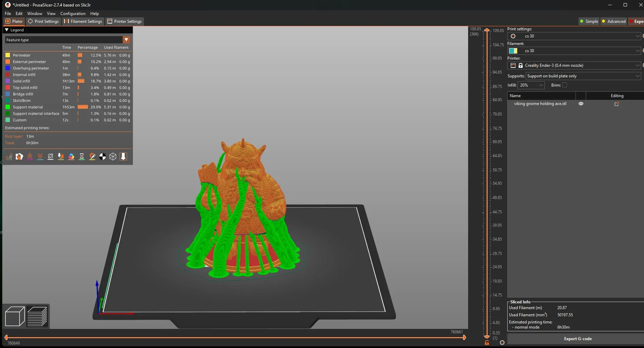
Task: Enable the Brim checkbox
Action: [x=565, y=85]
